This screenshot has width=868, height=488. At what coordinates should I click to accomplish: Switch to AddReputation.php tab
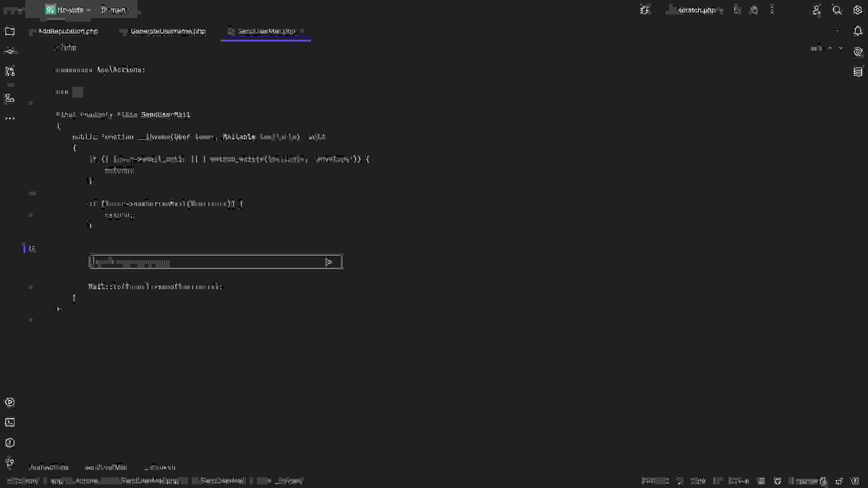click(68, 31)
